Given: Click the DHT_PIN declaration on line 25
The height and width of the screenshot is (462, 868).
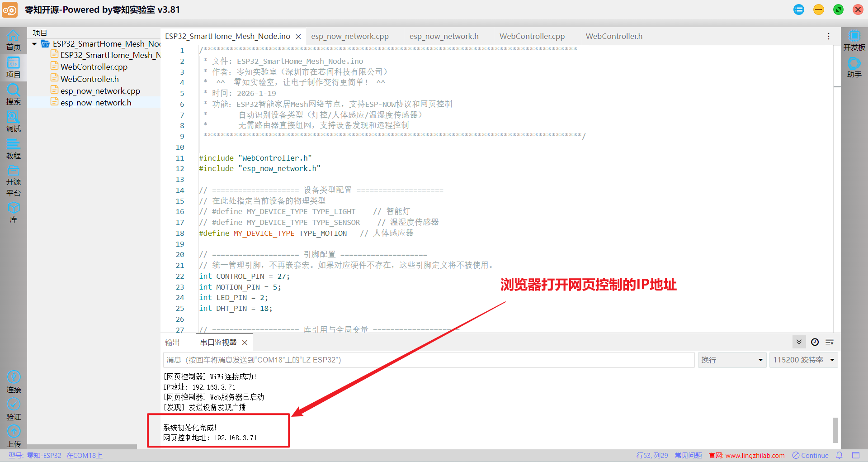Looking at the screenshot, I should (236, 309).
